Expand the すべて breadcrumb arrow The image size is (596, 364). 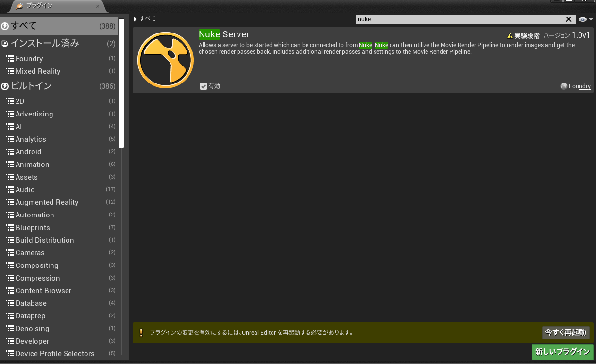click(136, 19)
